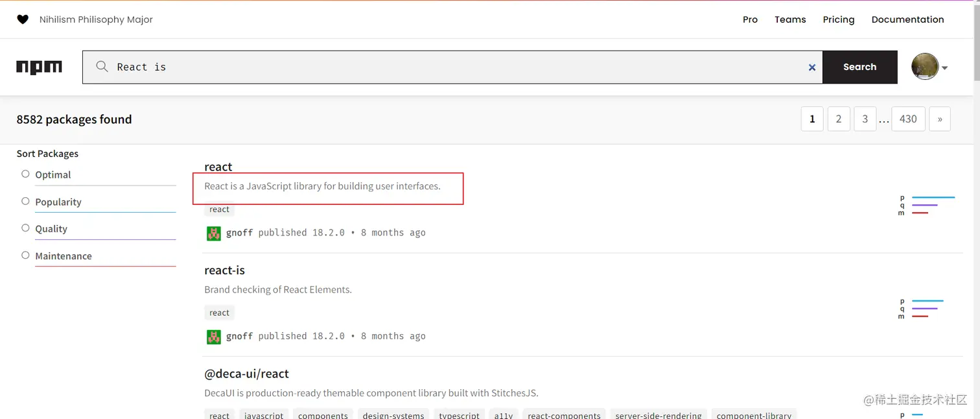Open the react package link
This screenshot has height=419, width=980.
(x=218, y=167)
